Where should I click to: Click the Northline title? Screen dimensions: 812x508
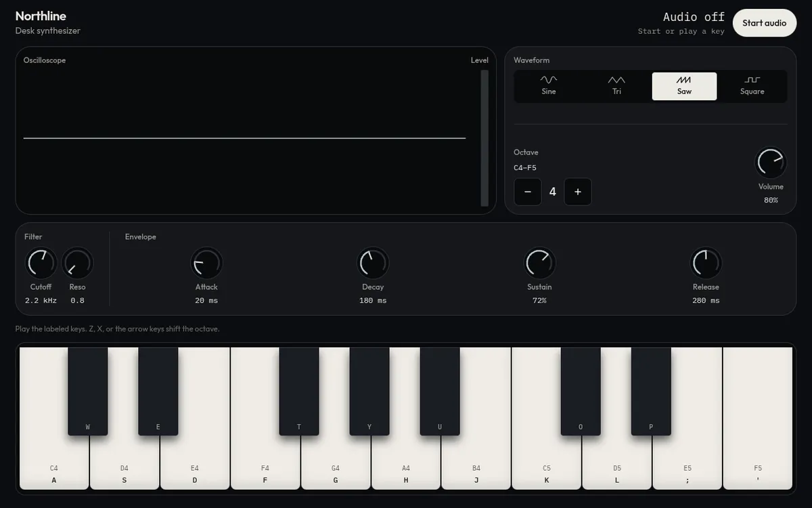coord(41,16)
